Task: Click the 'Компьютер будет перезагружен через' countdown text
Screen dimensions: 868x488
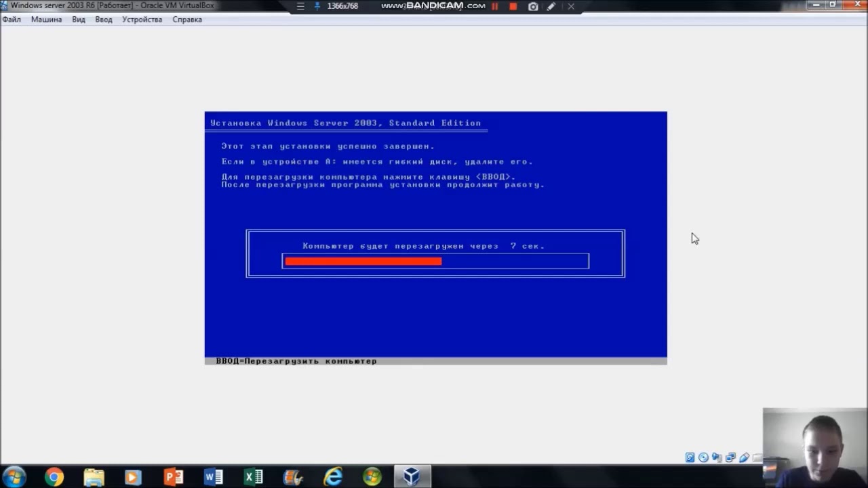Action: coord(424,246)
